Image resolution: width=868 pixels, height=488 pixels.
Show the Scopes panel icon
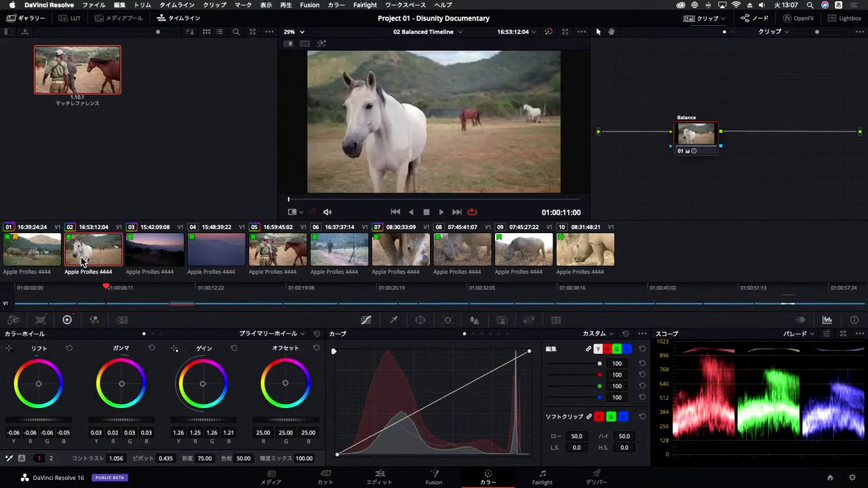click(827, 320)
